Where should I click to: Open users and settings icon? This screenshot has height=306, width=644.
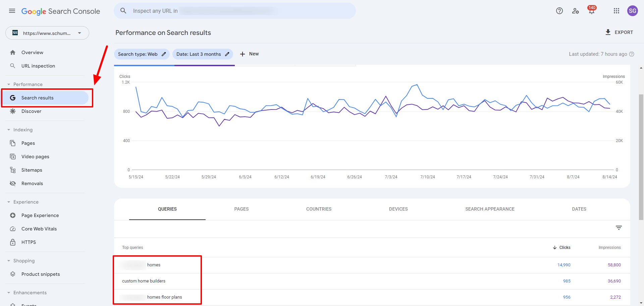(x=576, y=11)
